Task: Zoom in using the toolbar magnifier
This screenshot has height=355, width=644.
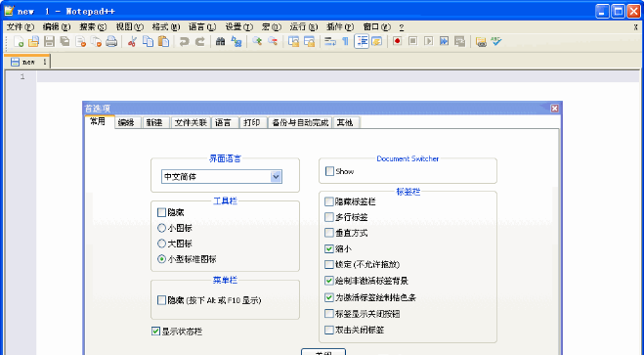Action: click(257, 41)
